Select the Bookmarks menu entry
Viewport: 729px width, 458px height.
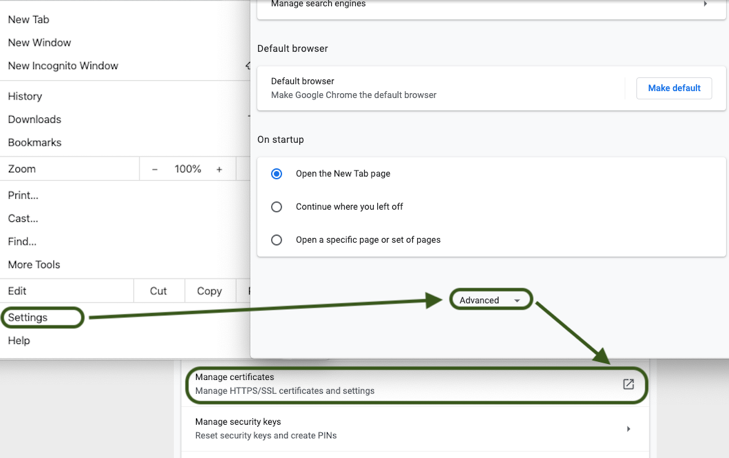[x=34, y=143]
